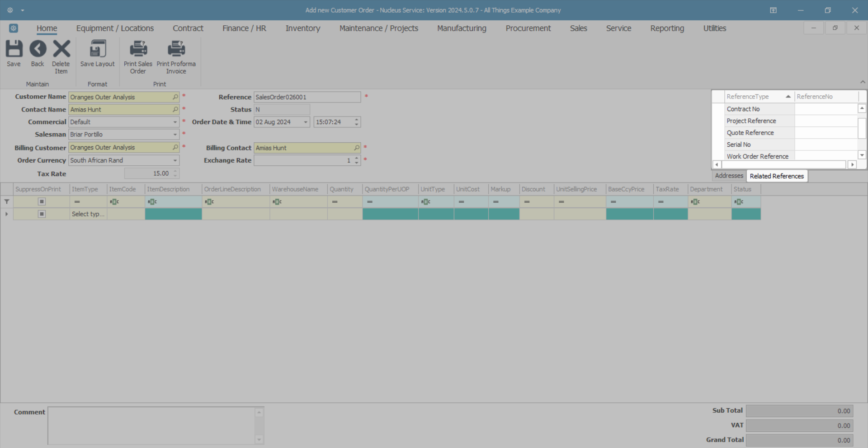Select the Quote Reference row
This screenshot has width=868, height=448.
[790, 132]
